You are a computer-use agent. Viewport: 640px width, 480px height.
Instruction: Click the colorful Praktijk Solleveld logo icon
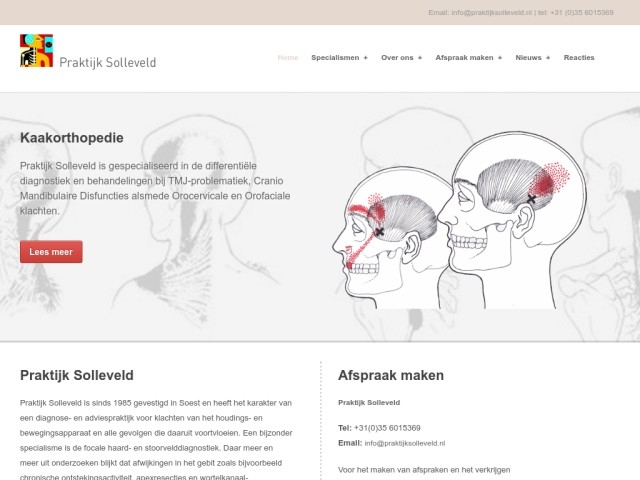[36, 50]
